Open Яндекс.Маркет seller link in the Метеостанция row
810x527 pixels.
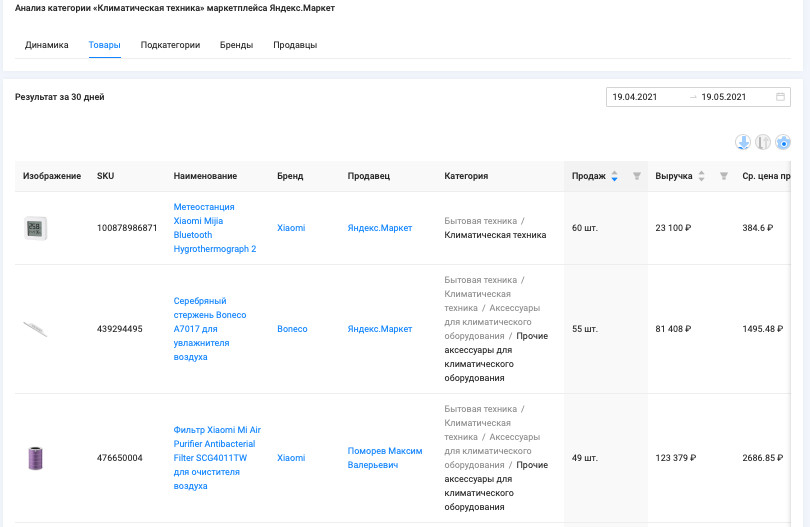pyautogui.click(x=380, y=228)
